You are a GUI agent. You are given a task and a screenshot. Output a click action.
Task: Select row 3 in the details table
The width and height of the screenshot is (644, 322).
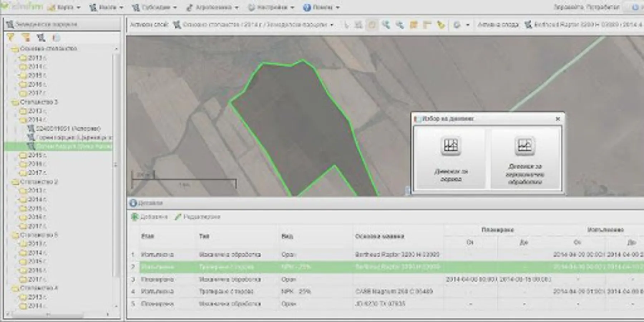(x=386, y=279)
